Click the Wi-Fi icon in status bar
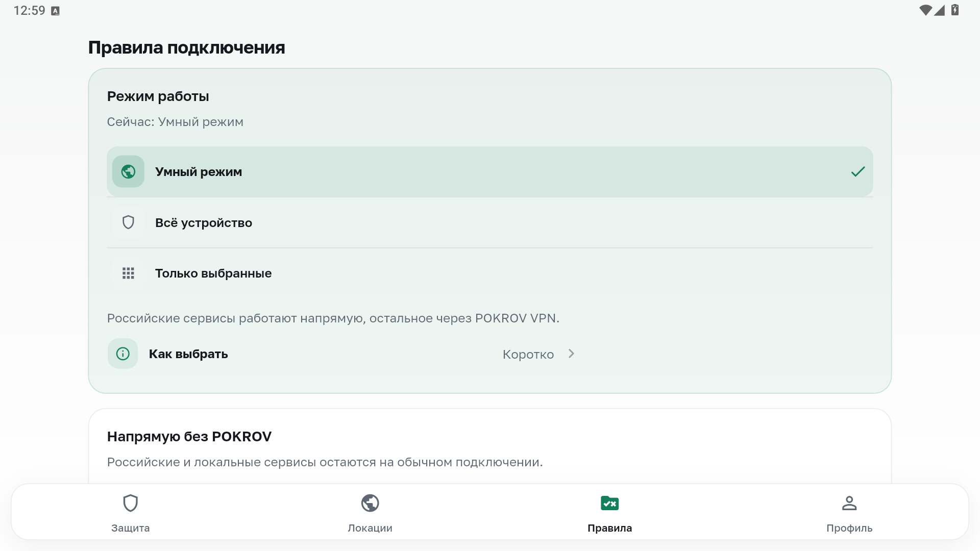Image resolution: width=980 pixels, height=551 pixels. pyautogui.click(x=925, y=10)
